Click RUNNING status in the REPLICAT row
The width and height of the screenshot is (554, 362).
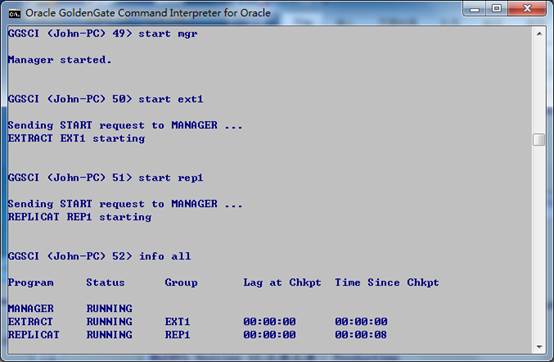point(110,334)
